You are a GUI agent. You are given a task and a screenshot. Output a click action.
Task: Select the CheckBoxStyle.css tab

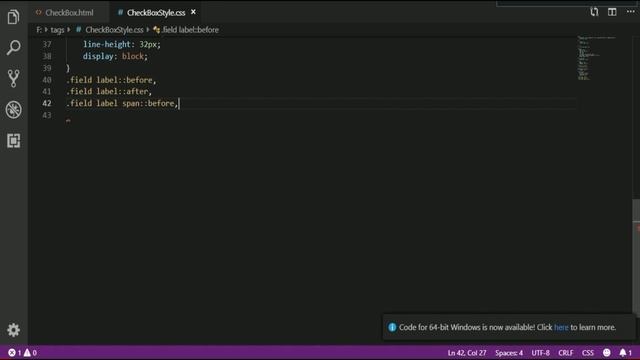(156, 13)
